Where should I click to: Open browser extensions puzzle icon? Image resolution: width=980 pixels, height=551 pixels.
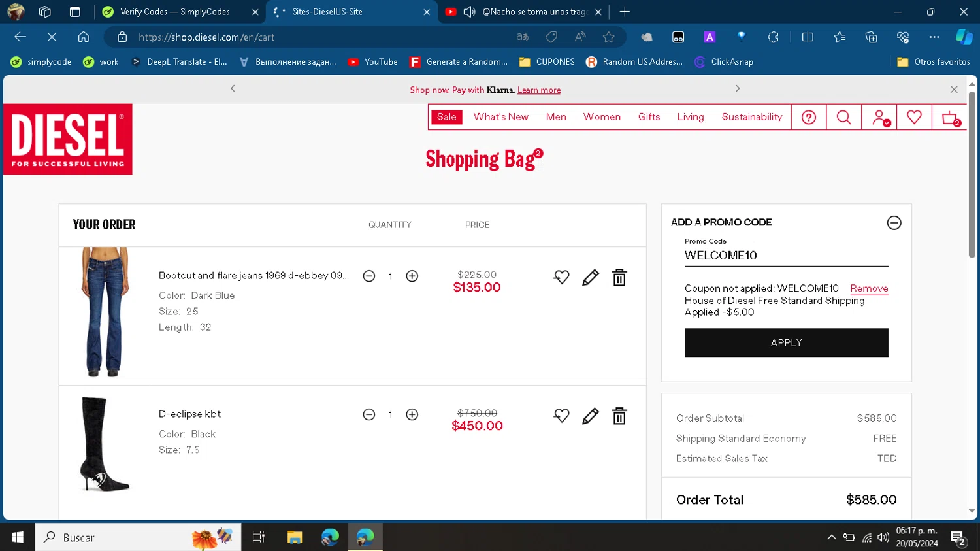[x=773, y=37]
